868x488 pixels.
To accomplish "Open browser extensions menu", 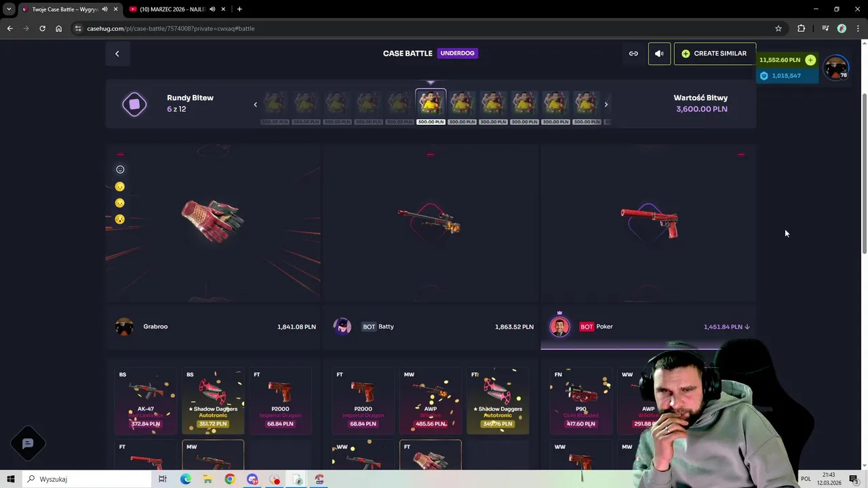I will click(802, 28).
